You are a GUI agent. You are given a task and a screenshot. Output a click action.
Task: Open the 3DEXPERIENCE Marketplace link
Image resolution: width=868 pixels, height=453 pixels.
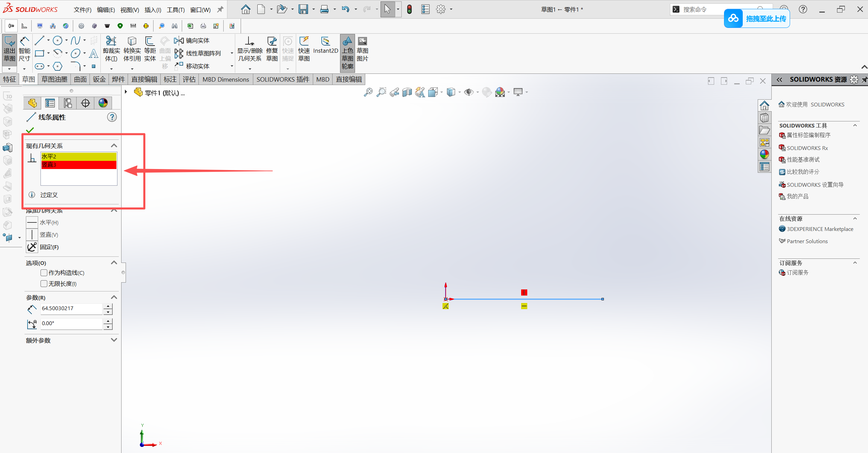point(820,229)
